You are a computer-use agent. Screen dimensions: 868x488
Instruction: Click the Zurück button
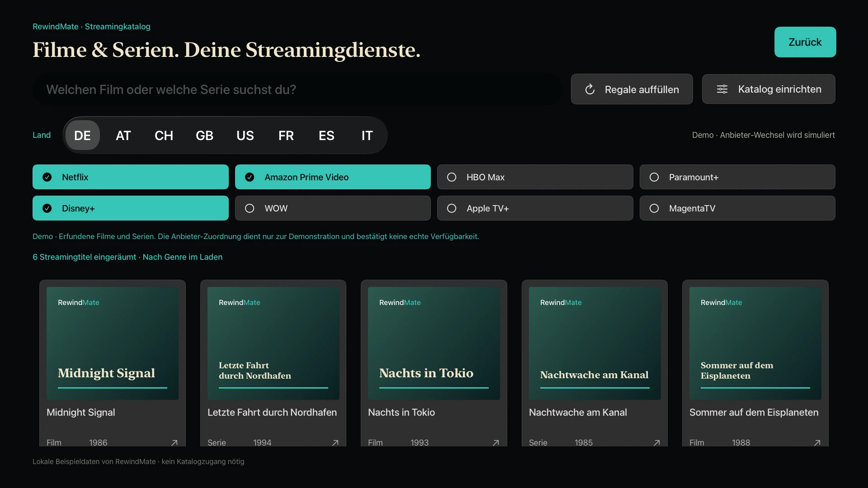coord(805,42)
